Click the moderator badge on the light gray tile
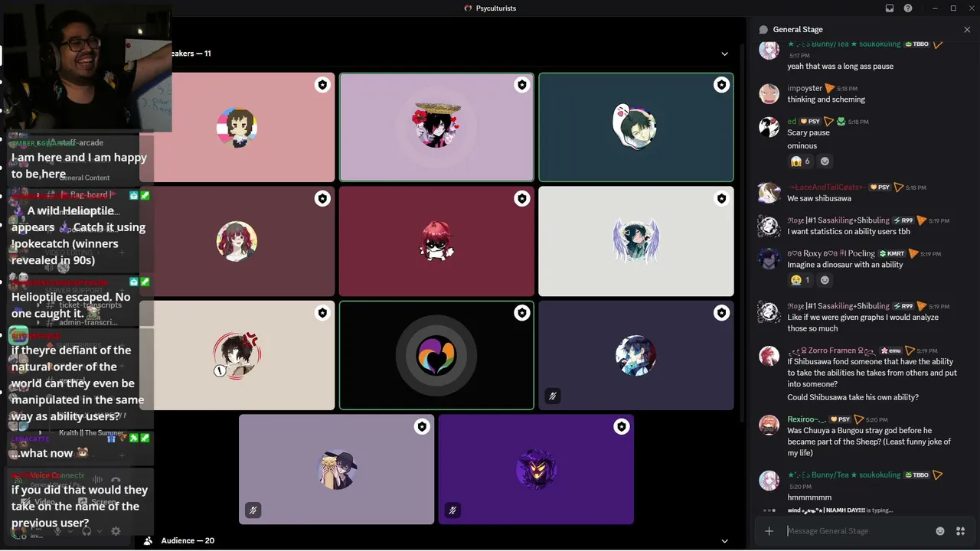Viewport: 980px width, 551px height. click(721, 199)
